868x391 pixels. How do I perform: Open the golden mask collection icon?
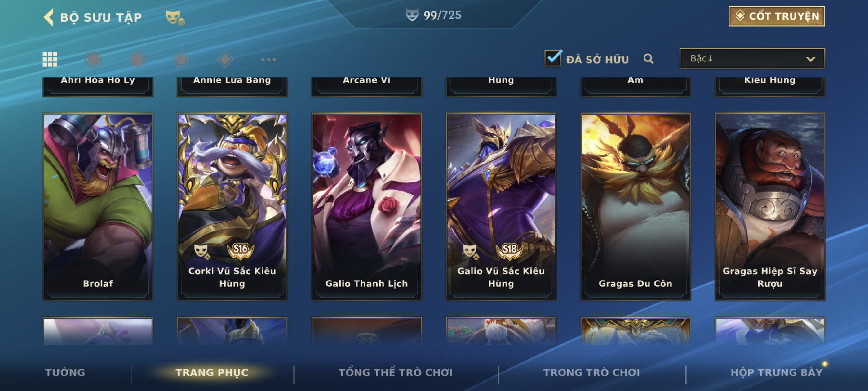[x=175, y=18]
